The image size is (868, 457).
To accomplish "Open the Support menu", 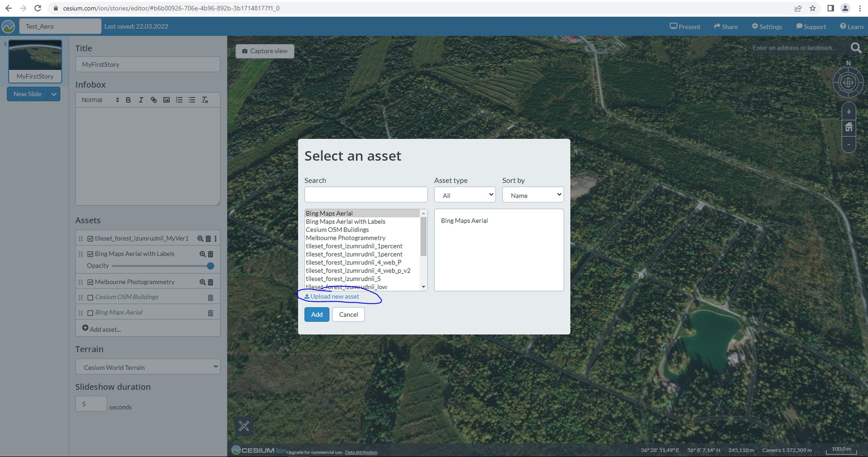I will pos(811,27).
